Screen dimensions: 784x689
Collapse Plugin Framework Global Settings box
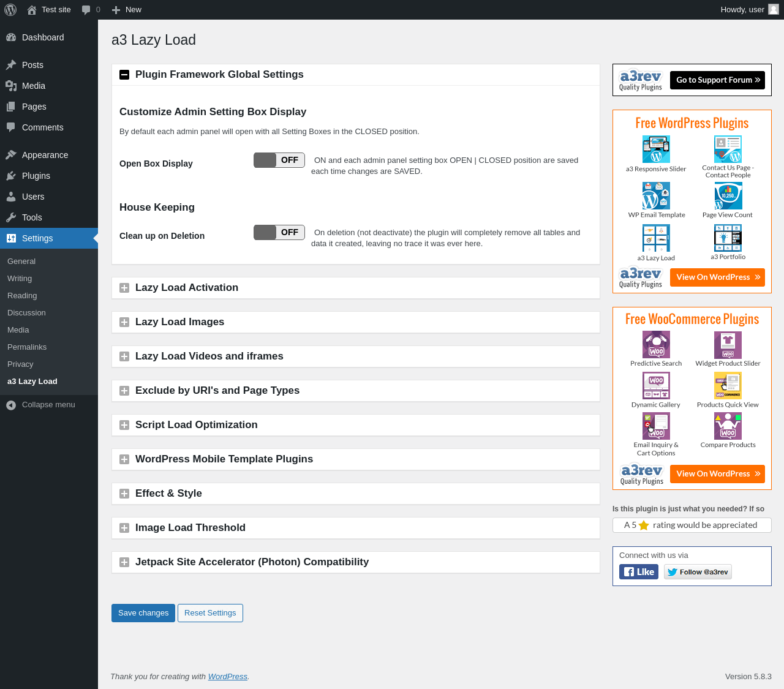pyautogui.click(x=124, y=75)
